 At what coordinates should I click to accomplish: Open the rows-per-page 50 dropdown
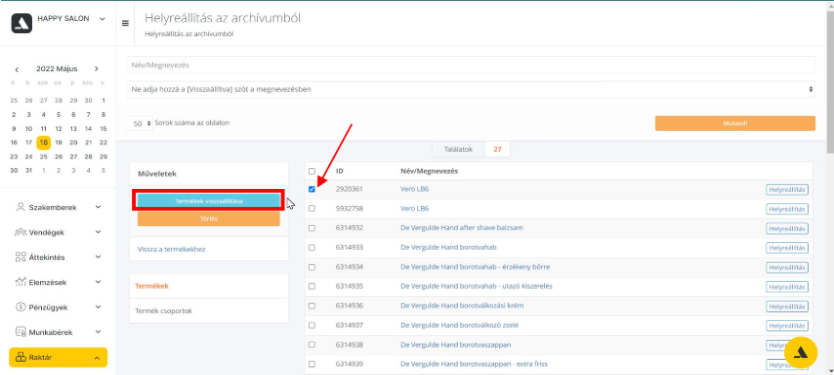click(x=140, y=123)
